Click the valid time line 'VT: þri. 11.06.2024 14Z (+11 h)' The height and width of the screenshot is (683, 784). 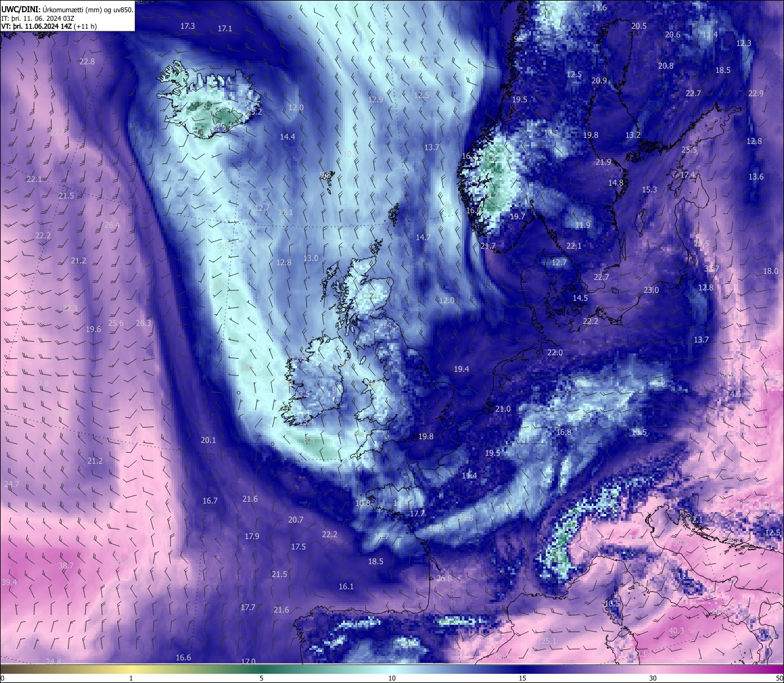tap(48, 26)
